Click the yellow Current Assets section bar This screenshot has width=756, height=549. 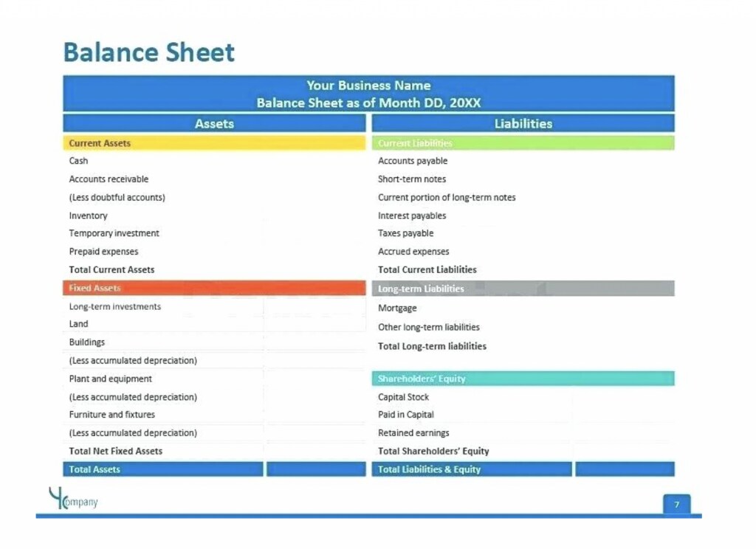[214, 143]
